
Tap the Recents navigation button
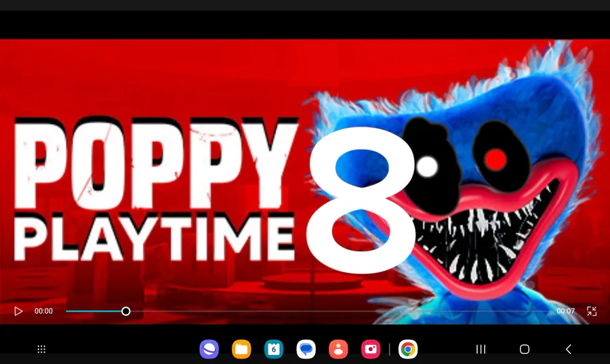pyautogui.click(x=481, y=349)
